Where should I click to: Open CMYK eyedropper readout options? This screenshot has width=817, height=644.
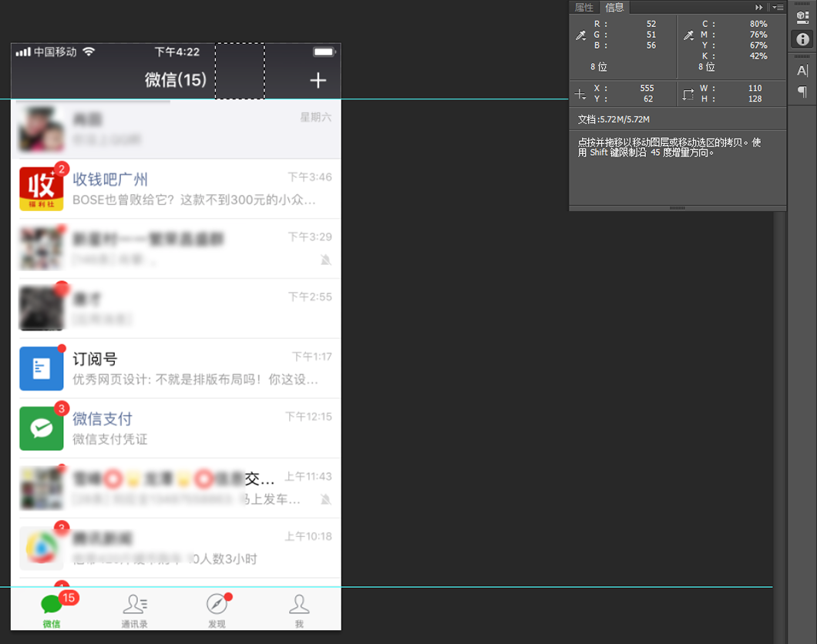[x=689, y=35]
